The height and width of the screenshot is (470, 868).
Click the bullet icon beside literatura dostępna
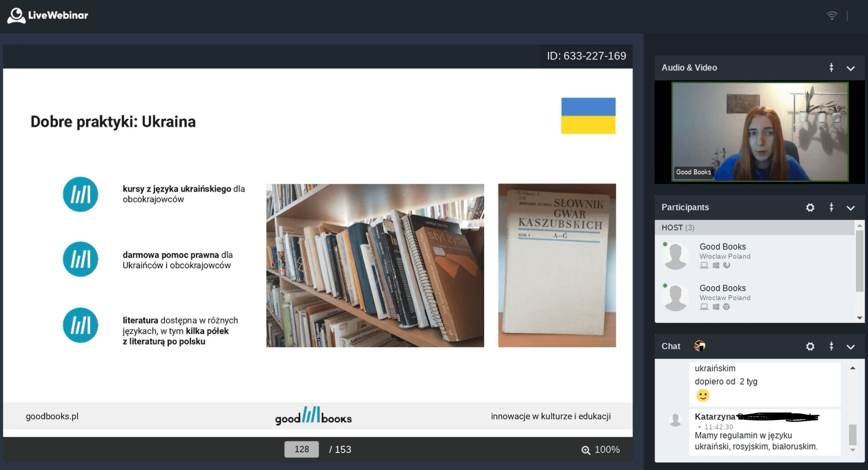pos(81,325)
